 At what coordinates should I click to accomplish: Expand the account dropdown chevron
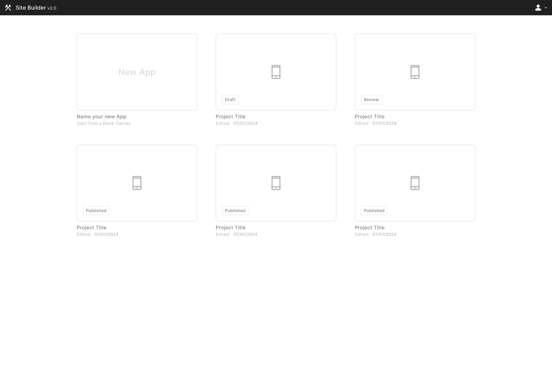point(546,8)
